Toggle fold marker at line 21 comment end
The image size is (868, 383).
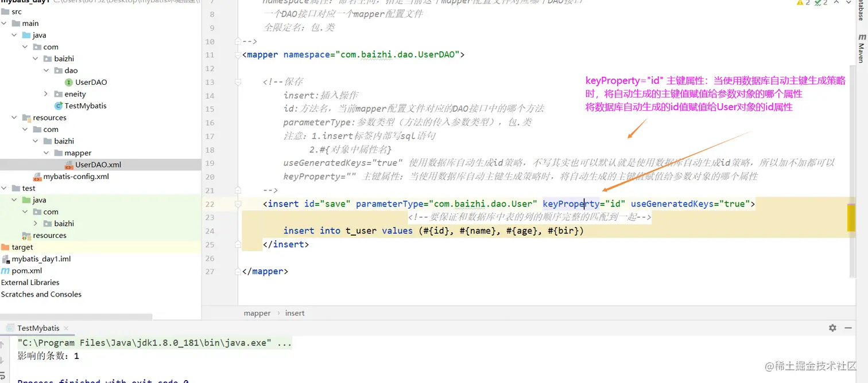[238, 190]
